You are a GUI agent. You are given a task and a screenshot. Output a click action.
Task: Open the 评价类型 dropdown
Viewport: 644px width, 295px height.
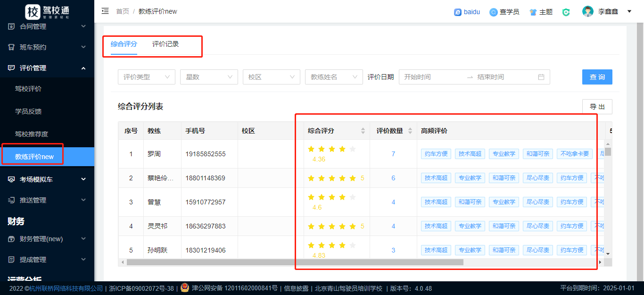pos(147,77)
